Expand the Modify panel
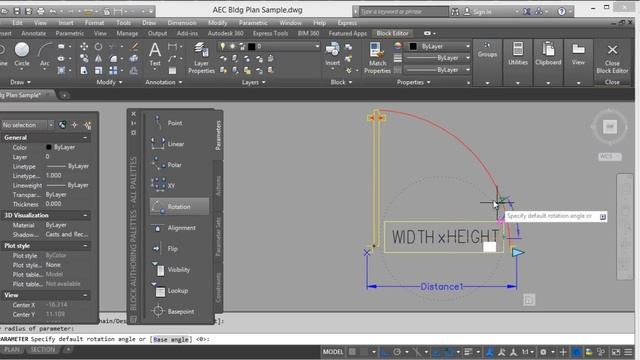The width and height of the screenshot is (640, 360). click(x=109, y=82)
